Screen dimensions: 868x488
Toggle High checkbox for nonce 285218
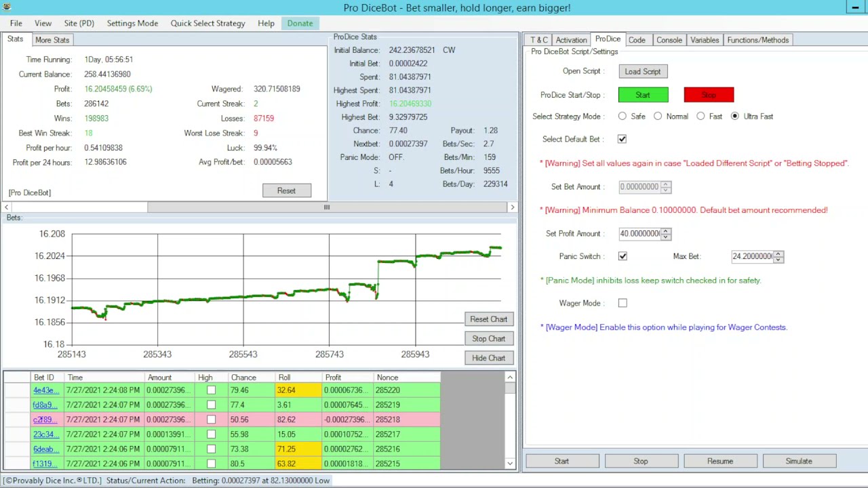tap(211, 420)
